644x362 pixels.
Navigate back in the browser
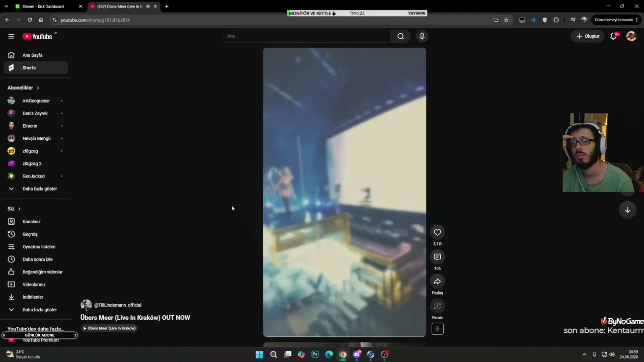tap(7, 20)
